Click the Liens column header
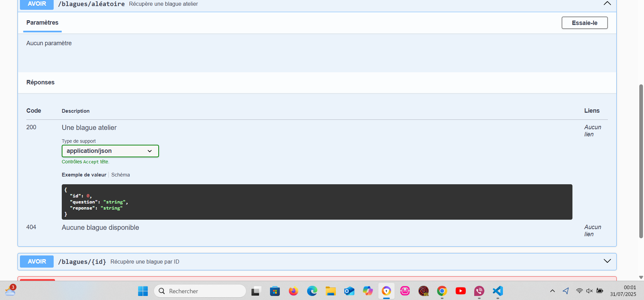This screenshot has height=300, width=644. (592, 111)
